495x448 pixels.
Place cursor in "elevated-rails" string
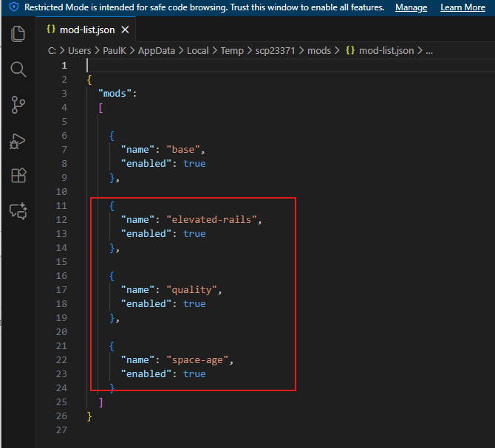pyautogui.click(x=214, y=219)
